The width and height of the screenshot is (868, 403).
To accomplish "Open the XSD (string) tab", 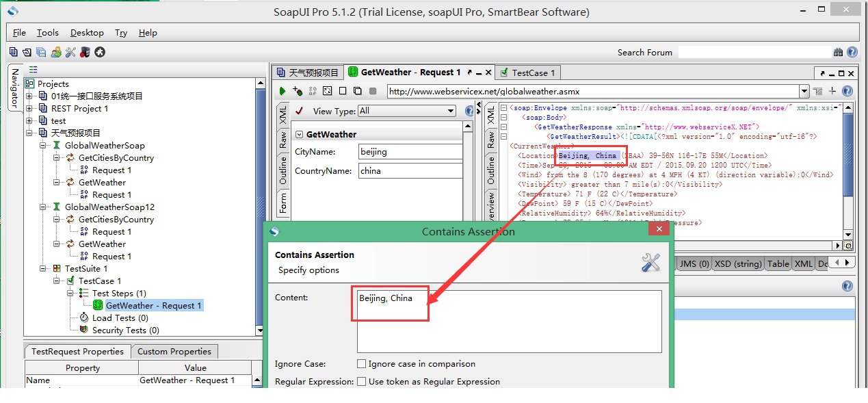I will point(738,263).
